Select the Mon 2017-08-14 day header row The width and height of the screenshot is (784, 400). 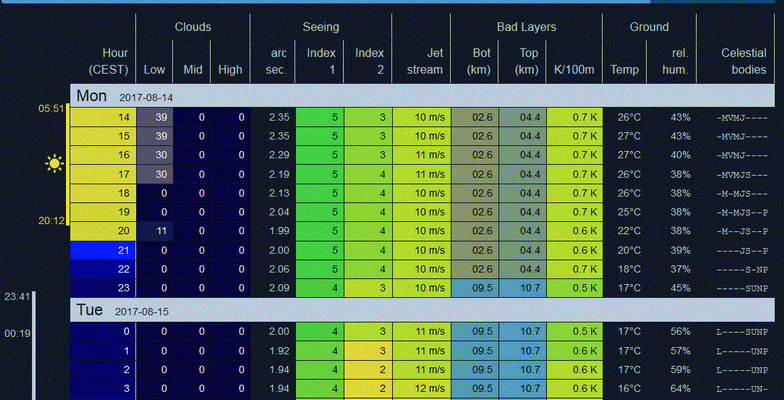(x=422, y=96)
